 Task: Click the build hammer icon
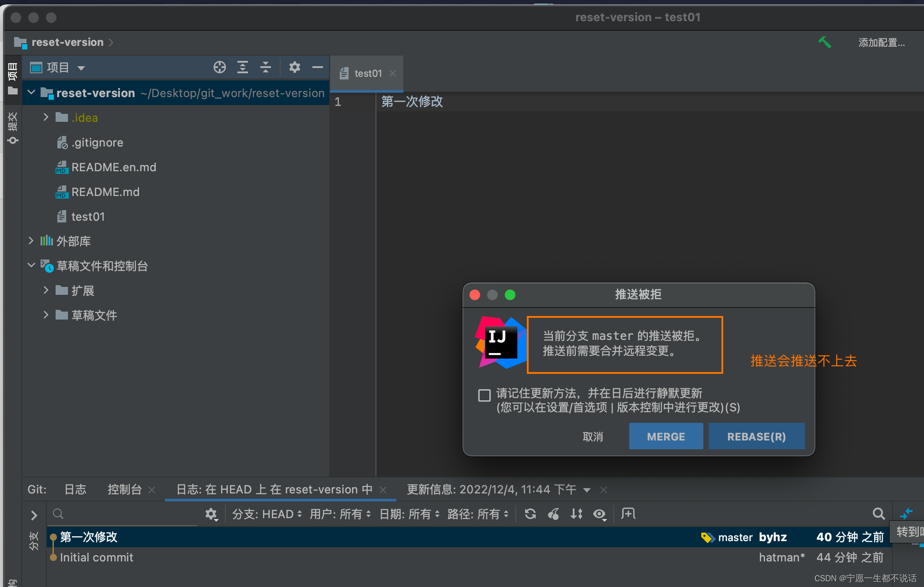[824, 42]
